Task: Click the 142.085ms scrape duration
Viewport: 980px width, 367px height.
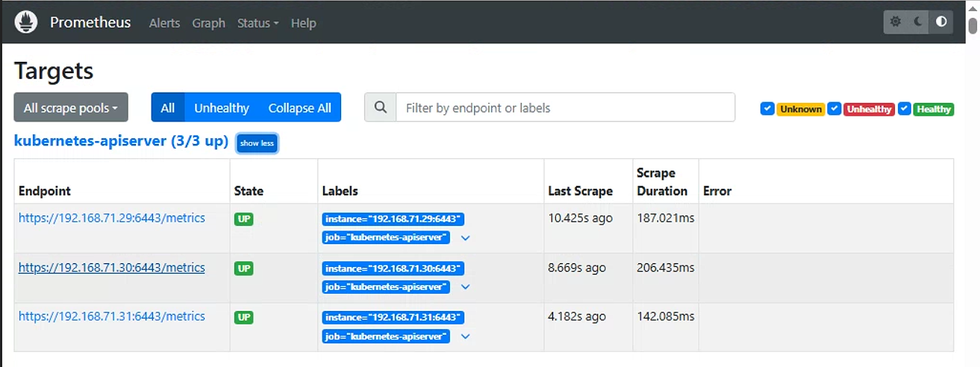Action: [x=666, y=316]
